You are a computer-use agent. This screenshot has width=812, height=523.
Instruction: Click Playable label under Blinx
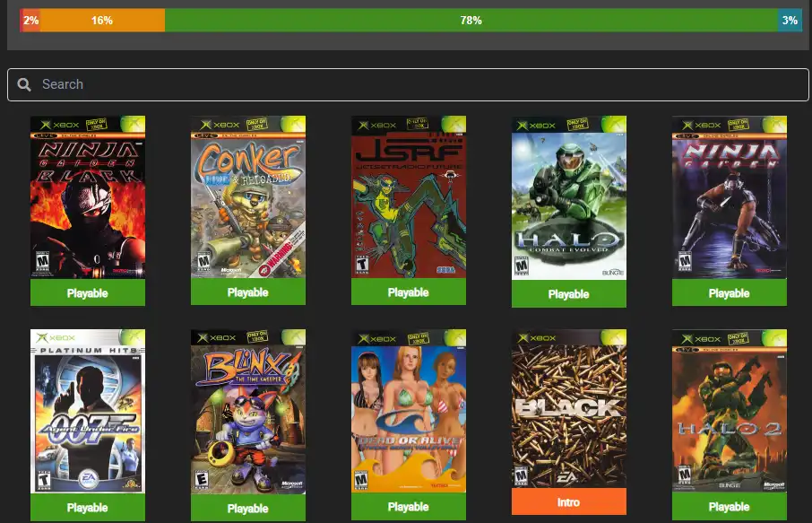click(248, 508)
